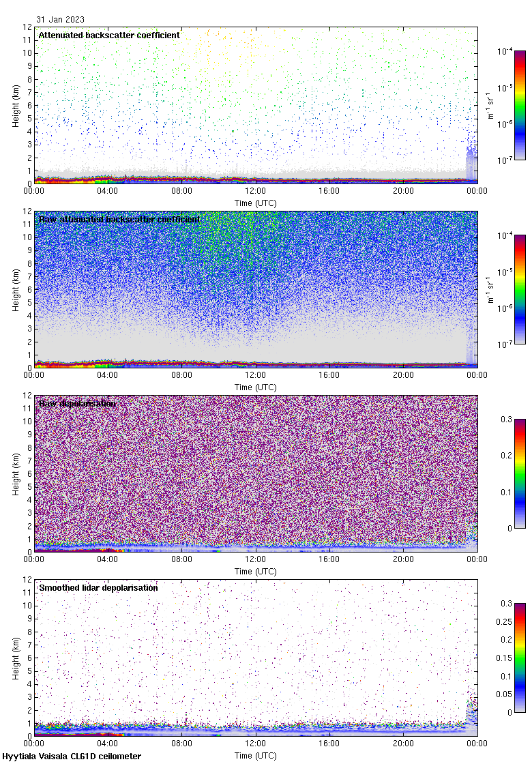Click Height (km) label of Raw attenuated backscatter plot

[16, 290]
